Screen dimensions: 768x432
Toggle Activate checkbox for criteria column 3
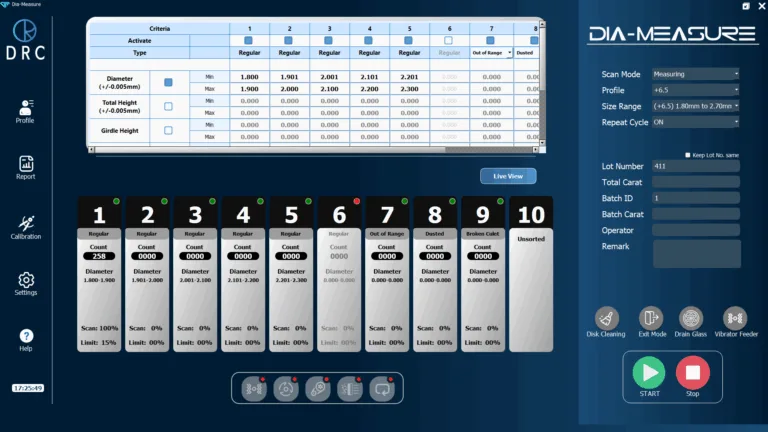(x=329, y=41)
